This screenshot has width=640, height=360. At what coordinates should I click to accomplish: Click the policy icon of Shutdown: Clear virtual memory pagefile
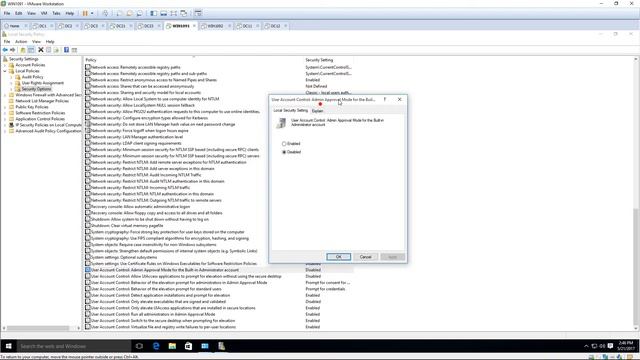coord(87,225)
